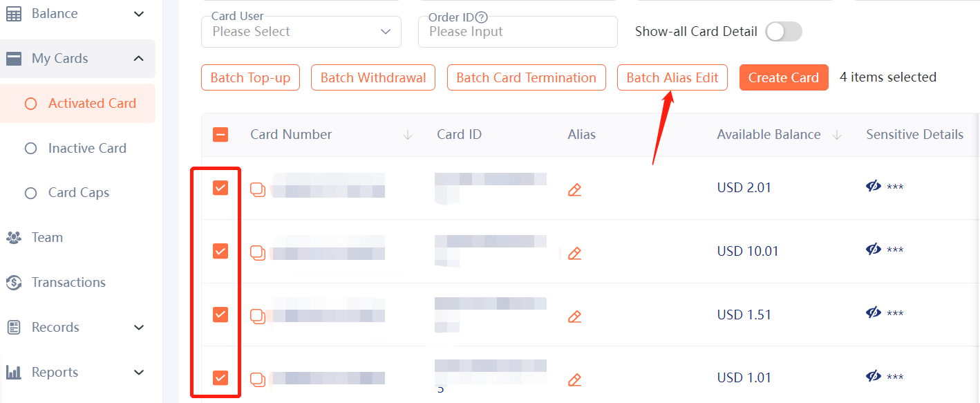Reveal sensitive details eye icon for USD 1.51 card
Screen dimensions: 980x403
[874, 312]
